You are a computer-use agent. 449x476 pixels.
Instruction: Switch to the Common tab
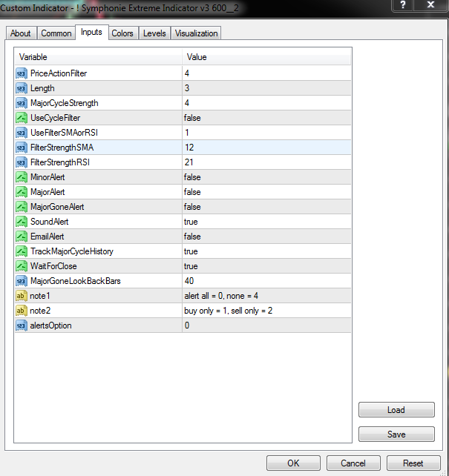point(56,33)
